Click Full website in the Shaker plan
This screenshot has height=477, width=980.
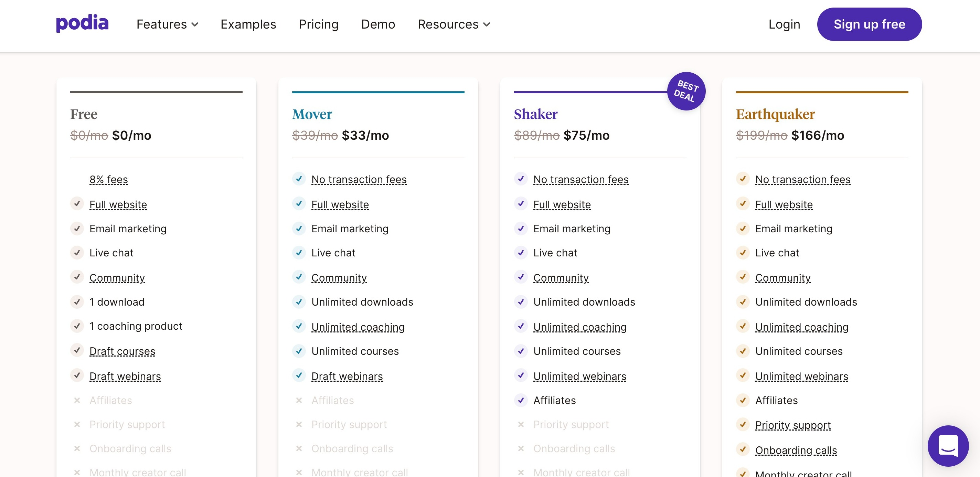pos(562,205)
